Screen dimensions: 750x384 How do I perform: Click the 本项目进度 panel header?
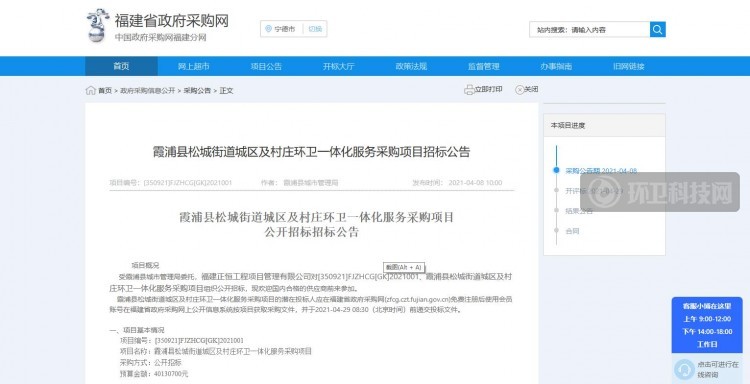(x=604, y=125)
